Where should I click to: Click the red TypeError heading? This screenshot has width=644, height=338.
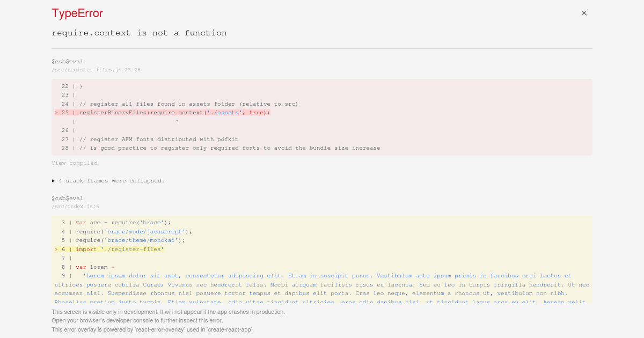click(x=77, y=13)
